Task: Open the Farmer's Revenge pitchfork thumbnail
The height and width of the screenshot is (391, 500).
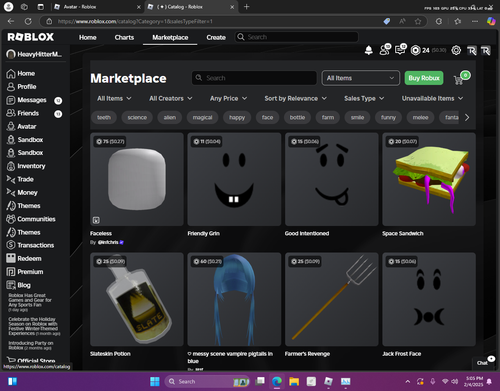Action: (332, 299)
